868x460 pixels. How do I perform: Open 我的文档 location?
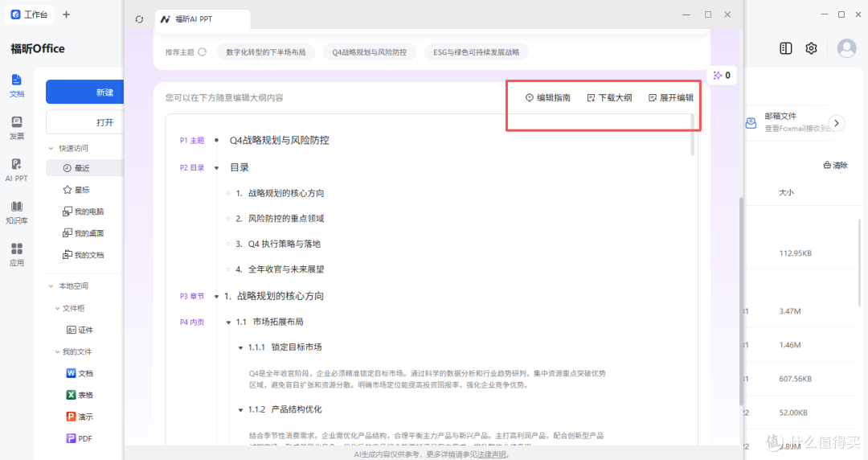tap(84, 255)
